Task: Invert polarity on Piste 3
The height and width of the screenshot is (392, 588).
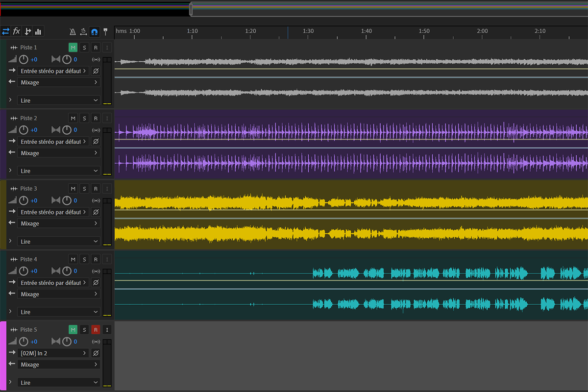Action: (x=96, y=212)
